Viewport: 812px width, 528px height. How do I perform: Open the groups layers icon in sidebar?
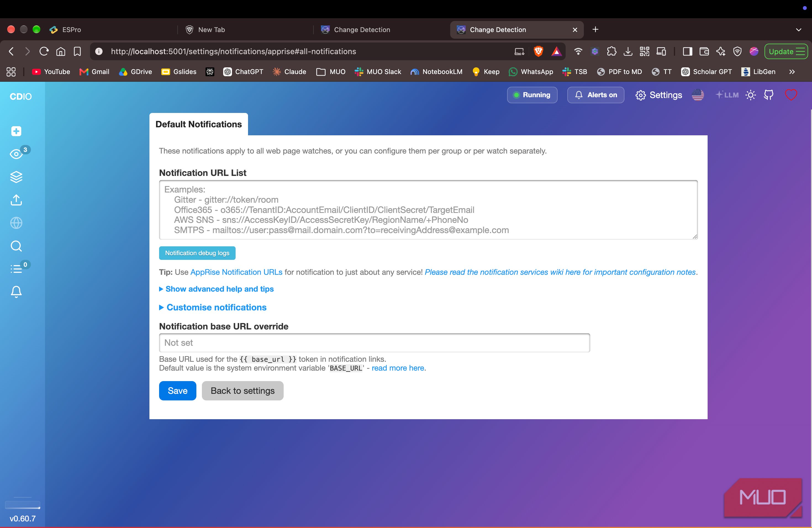click(x=16, y=177)
